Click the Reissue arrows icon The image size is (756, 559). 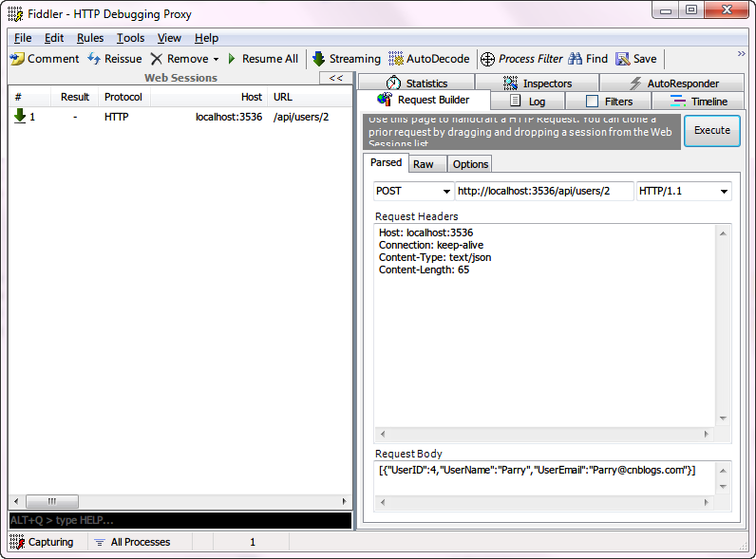click(94, 59)
